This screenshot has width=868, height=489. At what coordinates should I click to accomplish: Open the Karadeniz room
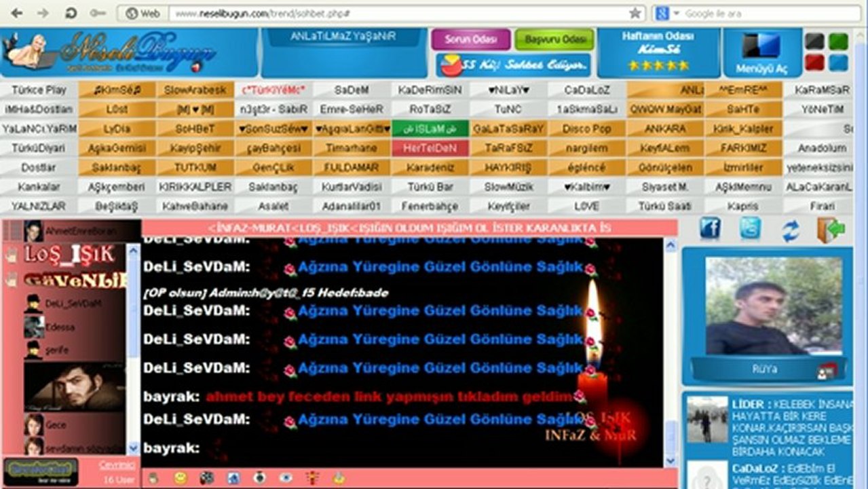pos(430,167)
